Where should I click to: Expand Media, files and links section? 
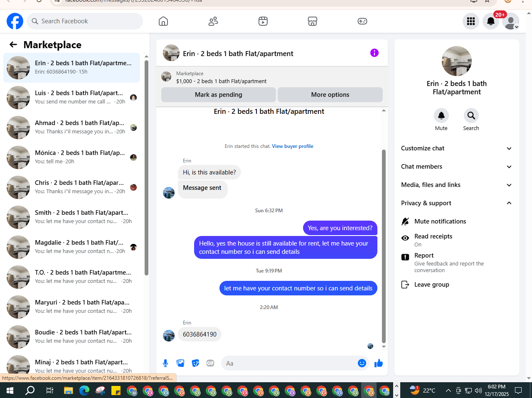456,185
